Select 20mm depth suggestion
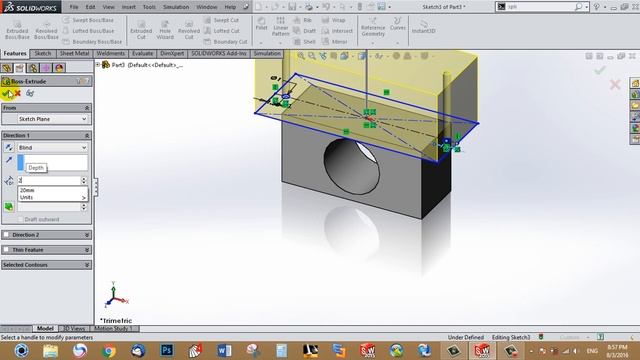Viewport: 640px width, 360px height. tap(53, 190)
